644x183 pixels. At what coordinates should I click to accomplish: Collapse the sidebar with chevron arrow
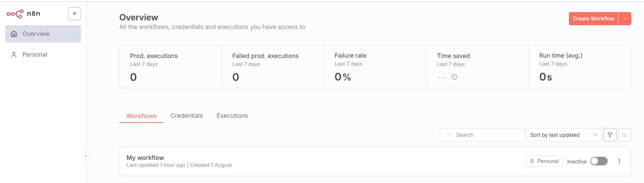86,156
